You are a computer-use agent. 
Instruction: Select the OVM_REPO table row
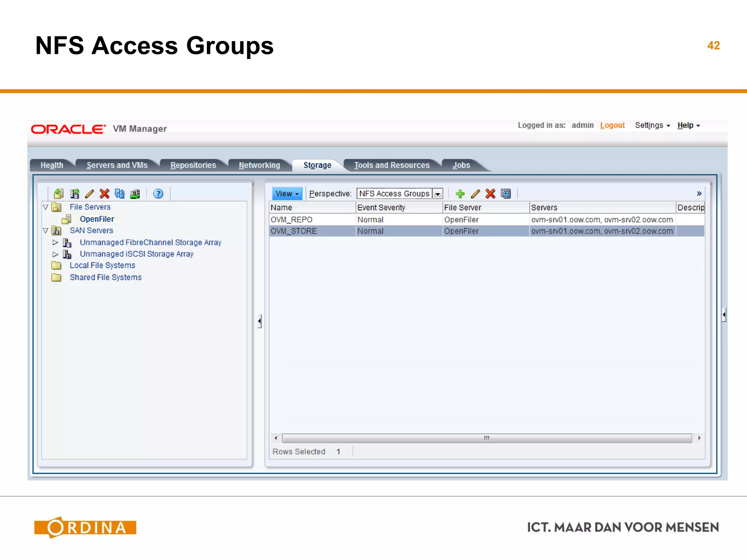coord(292,219)
